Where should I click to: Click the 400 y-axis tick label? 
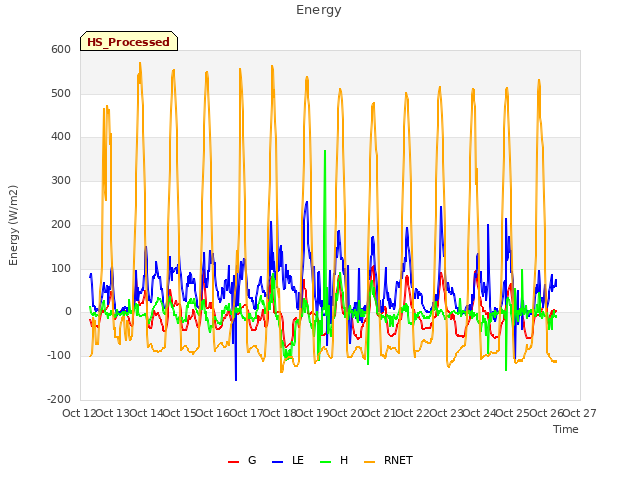(x=61, y=137)
